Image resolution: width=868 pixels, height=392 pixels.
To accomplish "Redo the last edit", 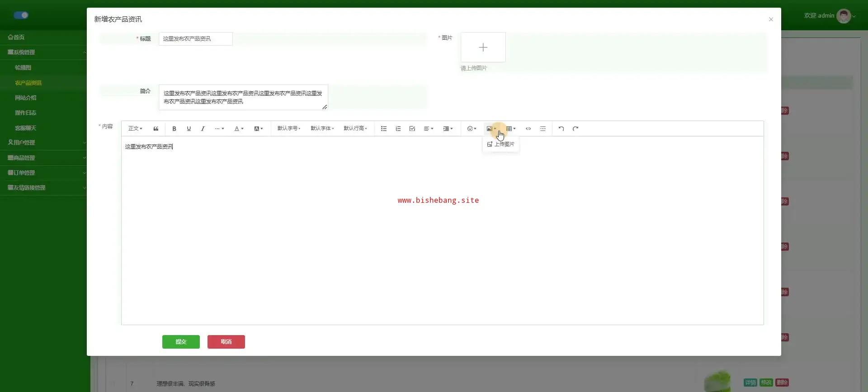I will (576, 129).
